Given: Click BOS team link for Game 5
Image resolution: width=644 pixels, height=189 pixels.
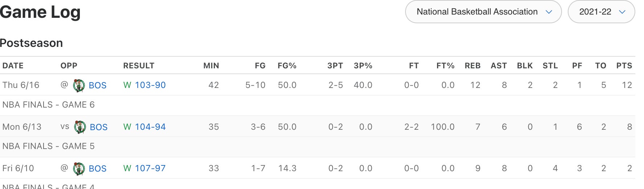Looking at the screenshot, I should [x=99, y=127].
